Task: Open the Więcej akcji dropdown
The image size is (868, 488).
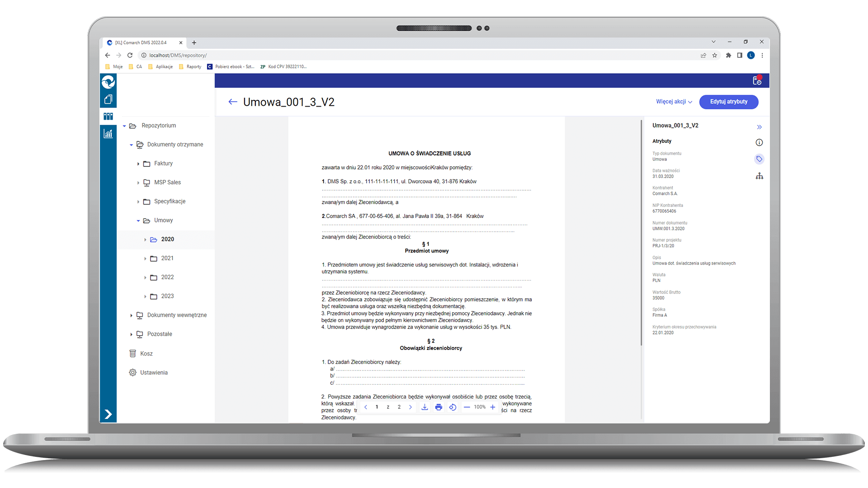Action: coord(674,102)
